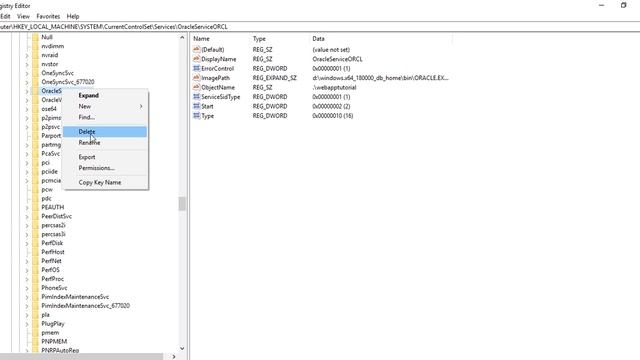
Task: Choose Find... in the context menu
Action: (x=105, y=117)
